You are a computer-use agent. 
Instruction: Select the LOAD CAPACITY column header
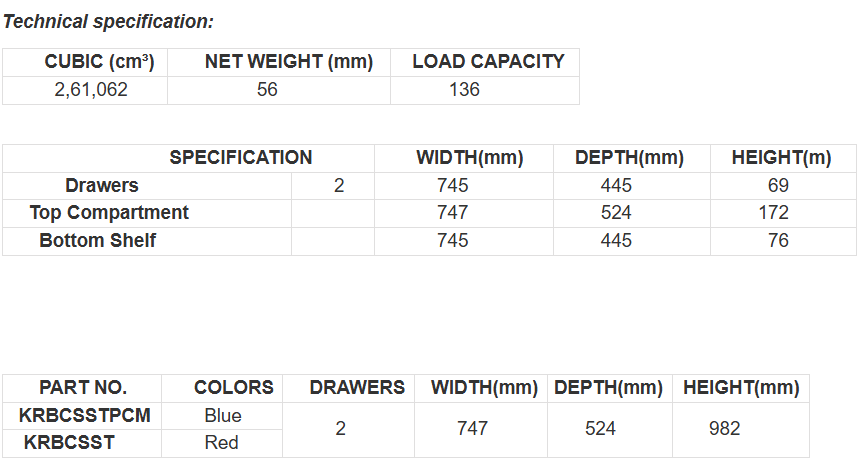pyautogui.click(x=488, y=62)
